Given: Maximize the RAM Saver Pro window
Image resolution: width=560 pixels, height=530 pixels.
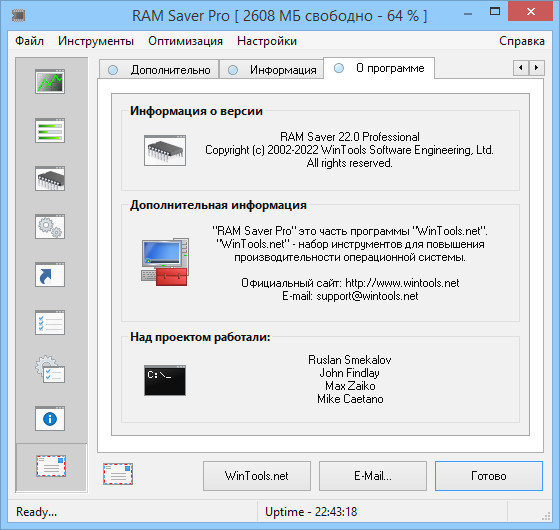Looking at the screenshot, I should click(495, 12).
